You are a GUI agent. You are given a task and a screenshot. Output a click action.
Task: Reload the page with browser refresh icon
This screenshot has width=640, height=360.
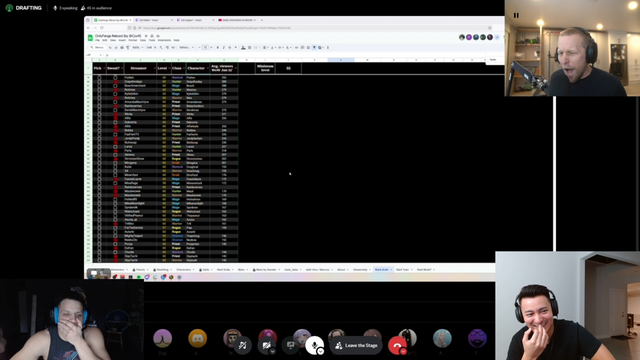pyautogui.click(x=102, y=28)
